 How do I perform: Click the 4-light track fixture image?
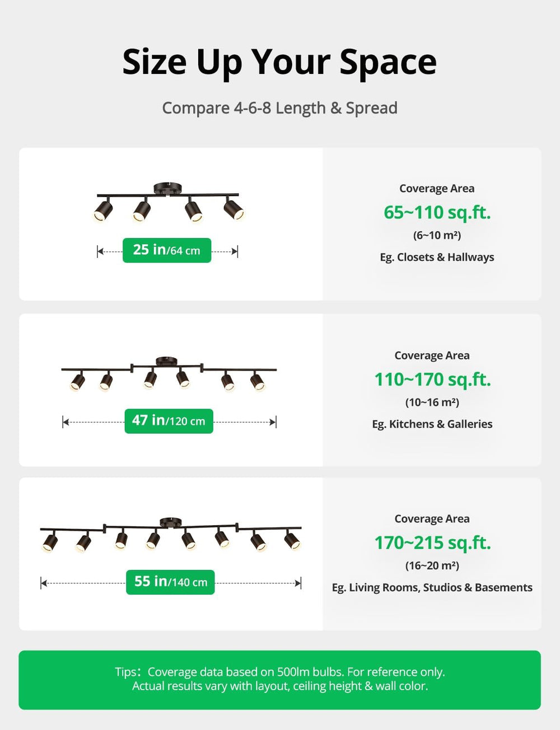[169, 202]
